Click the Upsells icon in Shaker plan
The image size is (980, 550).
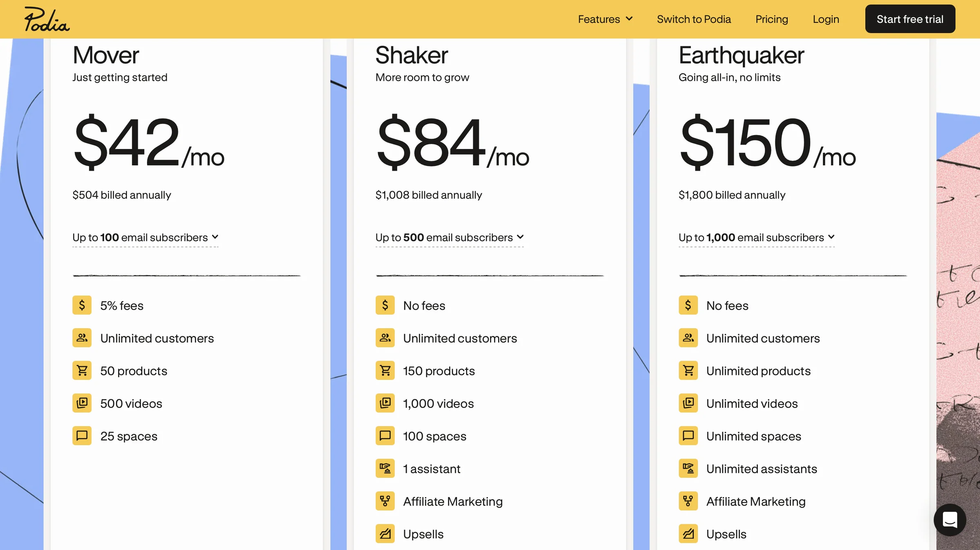pos(385,534)
